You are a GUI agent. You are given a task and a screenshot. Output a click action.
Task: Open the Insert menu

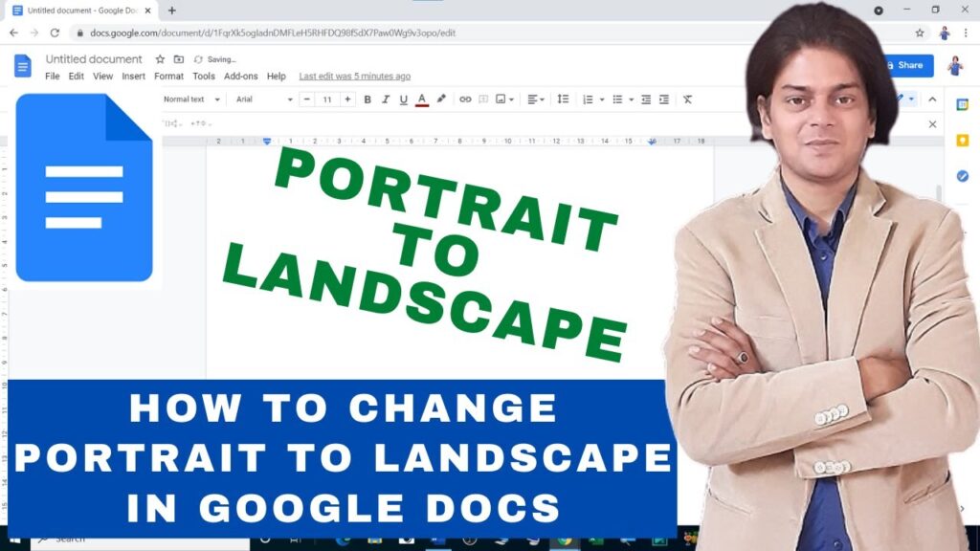[133, 77]
